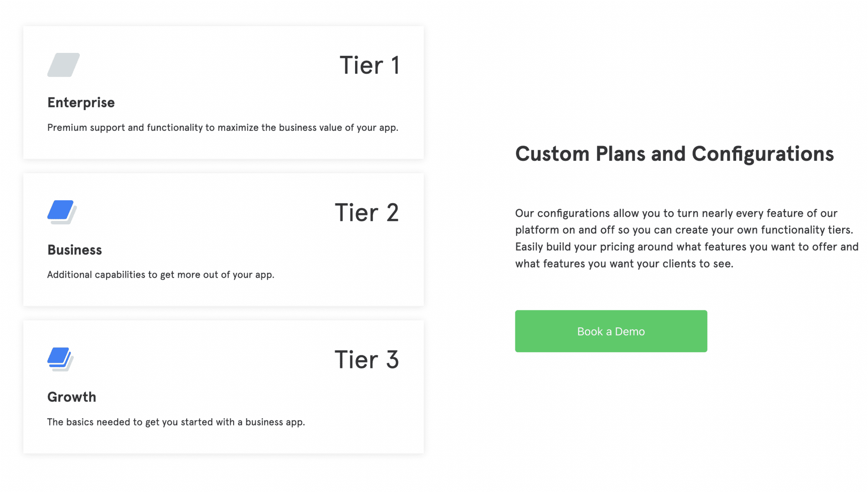Click the configurations description paragraph

(x=687, y=238)
